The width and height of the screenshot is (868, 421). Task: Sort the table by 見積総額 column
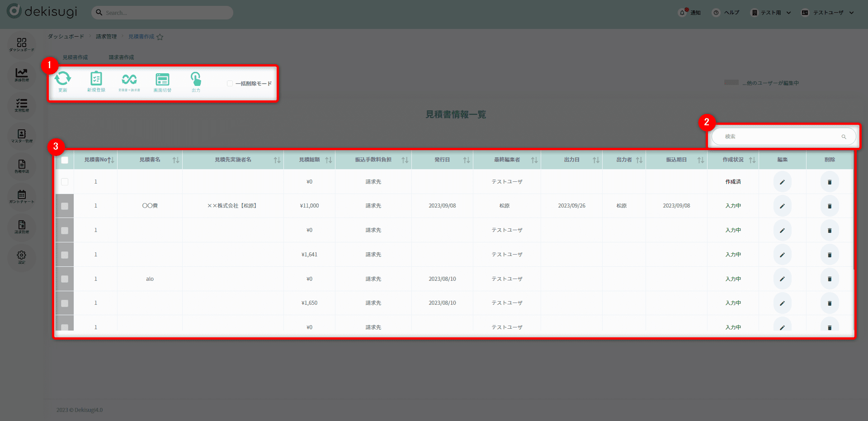point(328,160)
